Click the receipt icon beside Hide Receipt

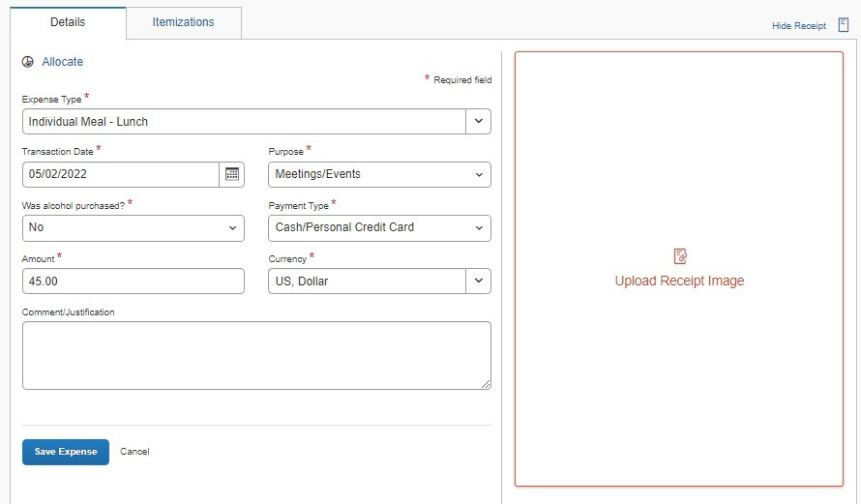click(x=843, y=25)
